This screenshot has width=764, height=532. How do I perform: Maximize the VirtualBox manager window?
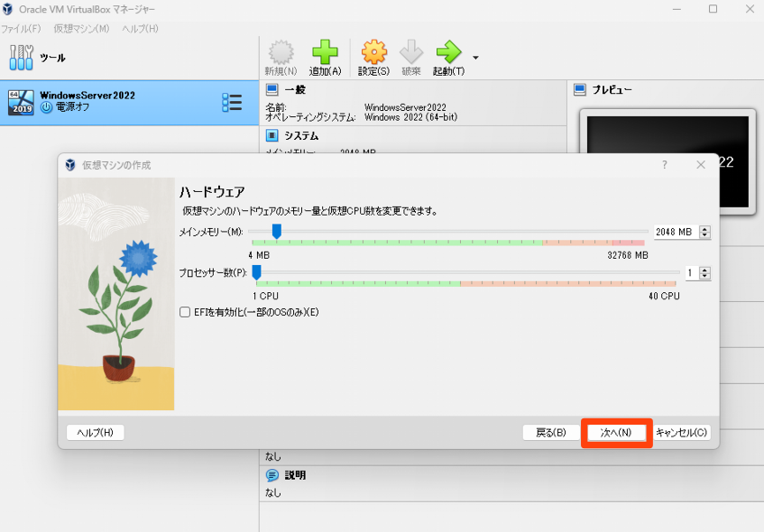click(x=713, y=9)
